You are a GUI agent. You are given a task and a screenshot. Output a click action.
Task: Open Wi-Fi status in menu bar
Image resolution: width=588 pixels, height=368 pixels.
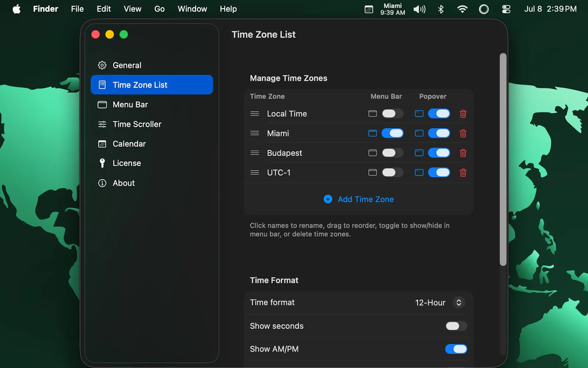462,9
